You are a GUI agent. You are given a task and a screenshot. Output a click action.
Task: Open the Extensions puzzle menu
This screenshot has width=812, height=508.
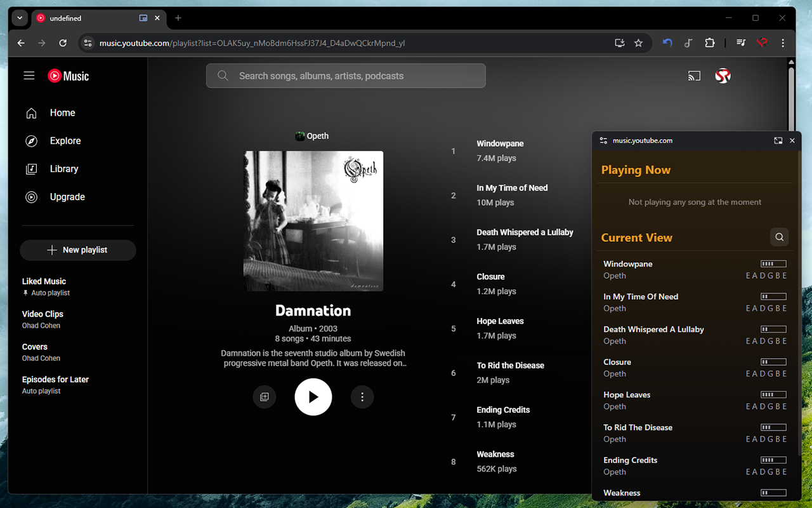coord(710,43)
